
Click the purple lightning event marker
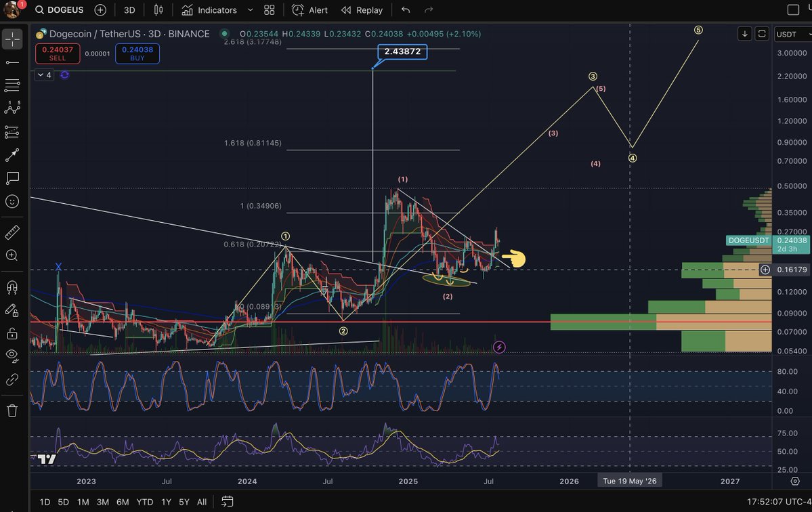pyautogui.click(x=499, y=347)
